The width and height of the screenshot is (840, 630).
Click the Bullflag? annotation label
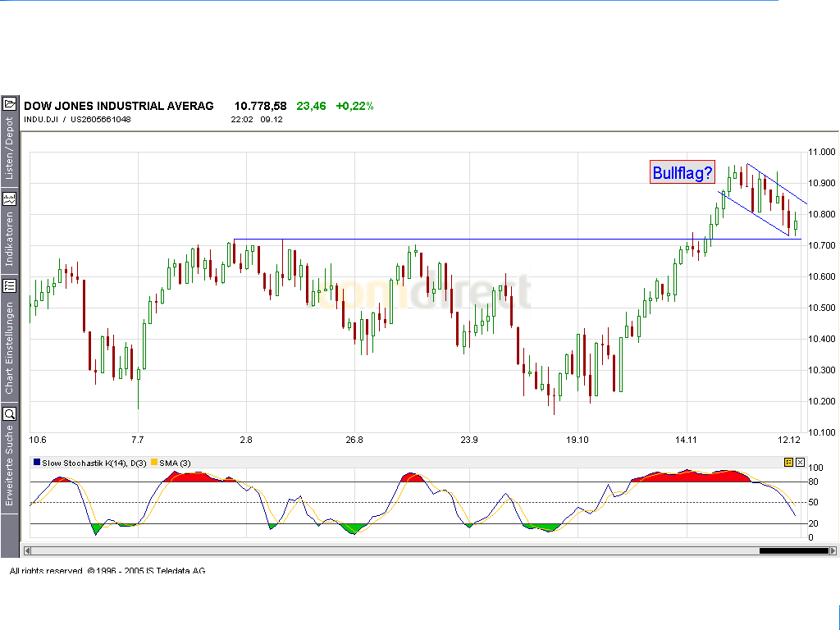682,172
